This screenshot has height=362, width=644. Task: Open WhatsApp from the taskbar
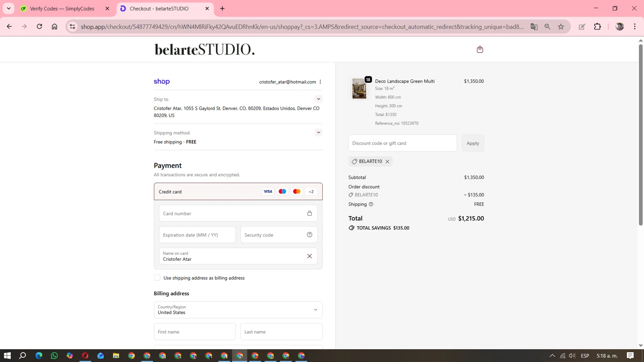[x=54, y=356]
